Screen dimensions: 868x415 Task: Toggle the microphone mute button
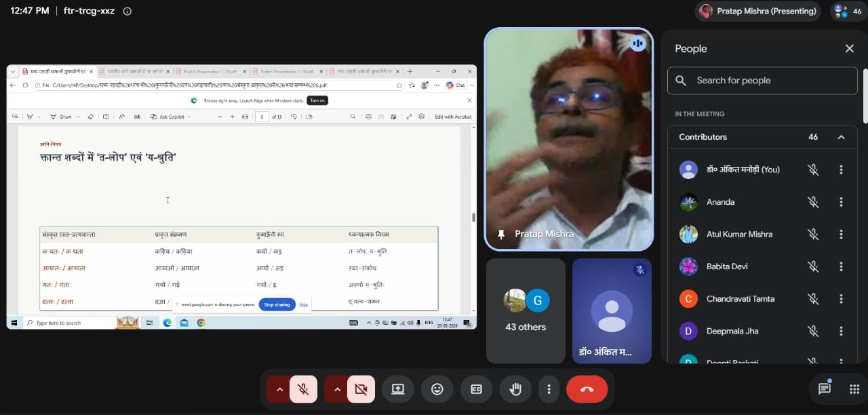pyautogui.click(x=303, y=389)
